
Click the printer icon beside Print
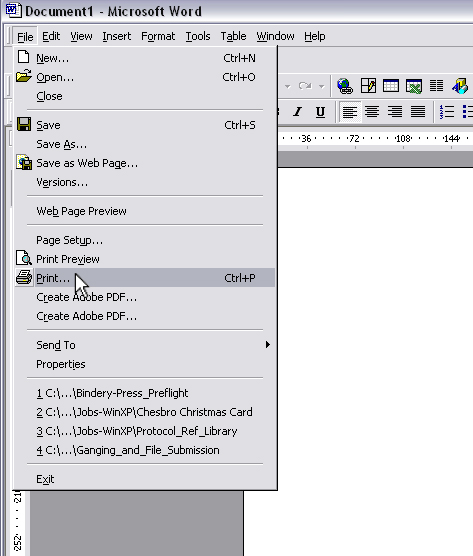tap(24, 277)
